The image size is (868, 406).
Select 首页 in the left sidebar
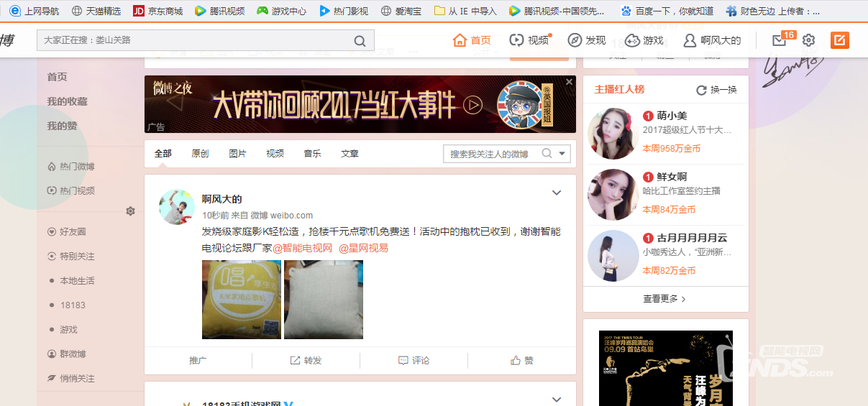coord(57,77)
